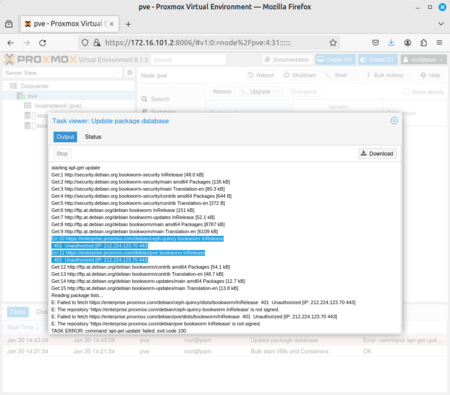Click Upgrade button
This screenshot has width=450, height=395.
[x=257, y=91]
